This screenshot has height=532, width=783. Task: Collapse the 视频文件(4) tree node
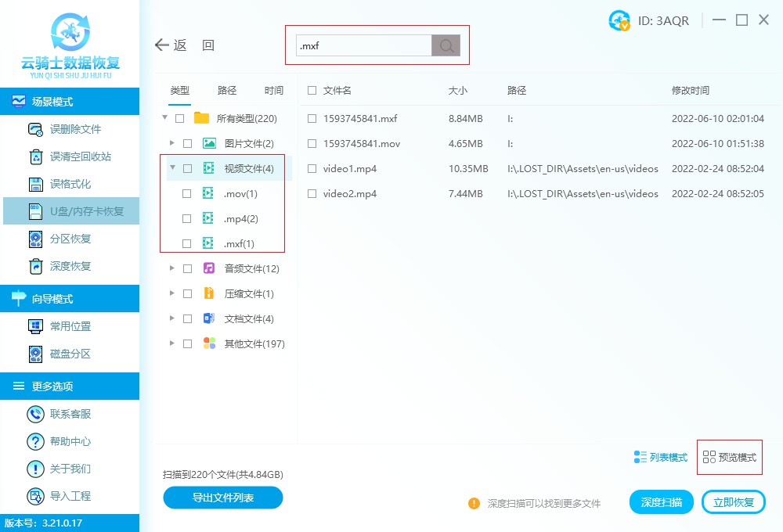171,168
